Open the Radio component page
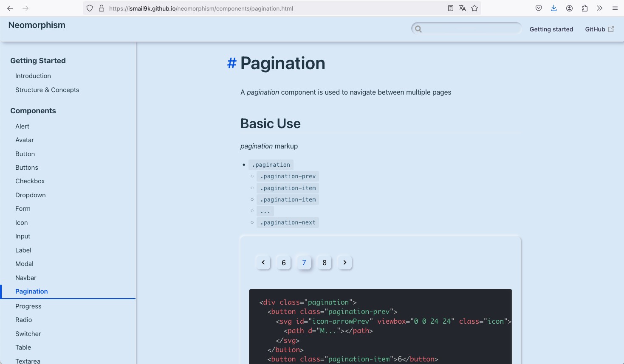The width and height of the screenshot is (624, 364). [x=24, y=320]
